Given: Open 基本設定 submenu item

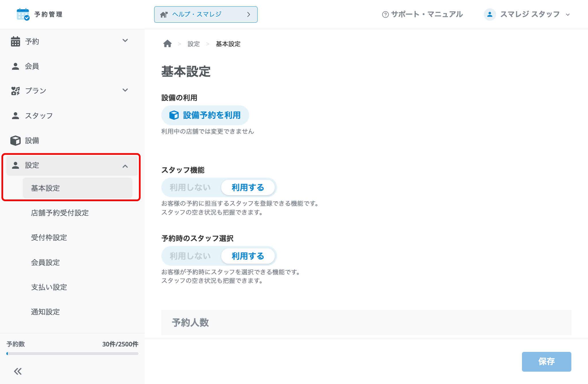Looking at the screenshot, I should (x=78, y=188).
